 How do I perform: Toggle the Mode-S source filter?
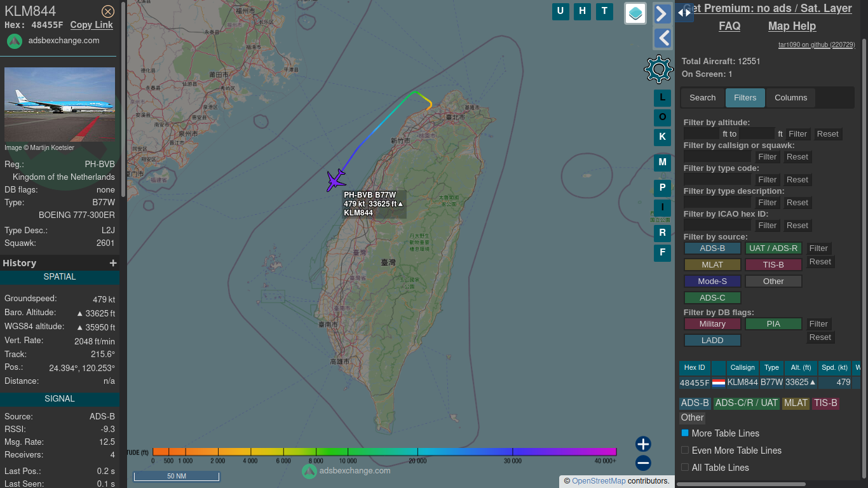pyautogui.click(x=712, y=281)
